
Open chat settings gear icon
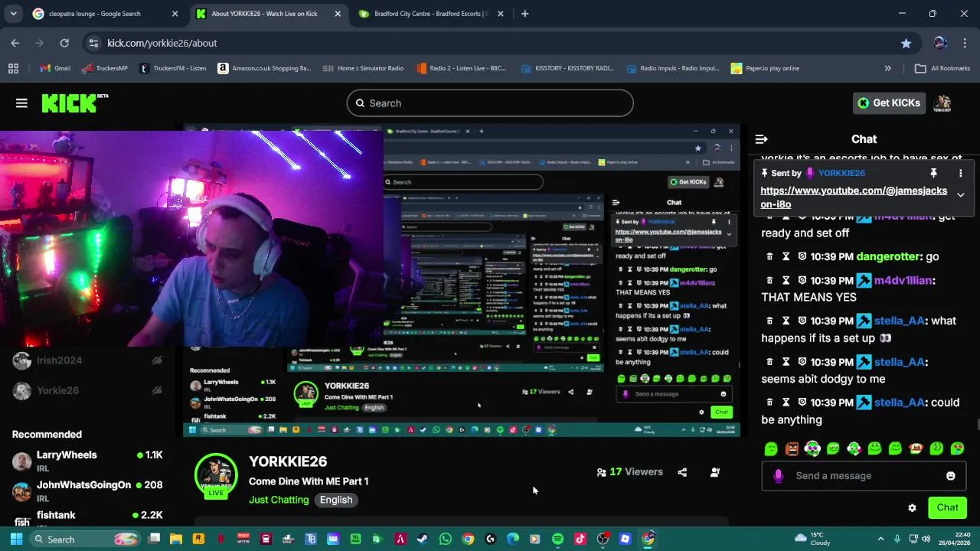(x=912, y=508)
